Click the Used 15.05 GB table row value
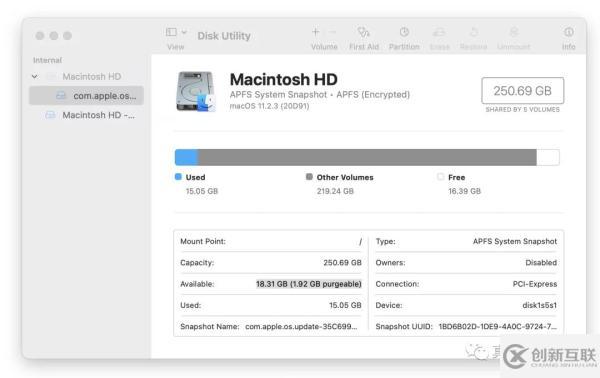The image size is (600, 378). (345, 305)
